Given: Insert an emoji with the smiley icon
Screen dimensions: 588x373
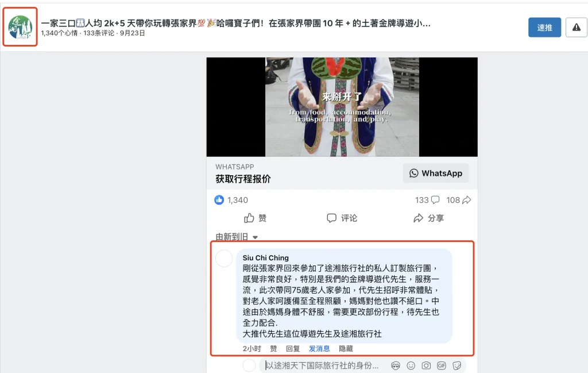Looking at the screenshot, I should coord(411,366).
